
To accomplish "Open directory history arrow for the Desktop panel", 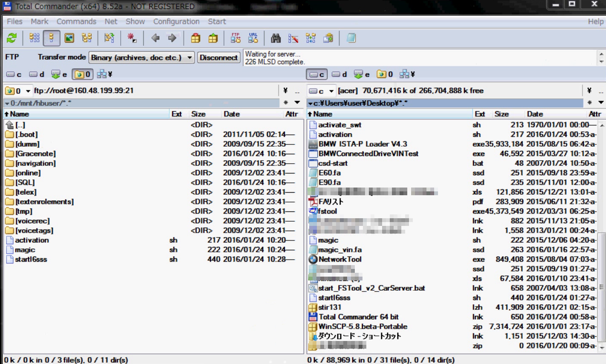I will [x=600, y=103].
